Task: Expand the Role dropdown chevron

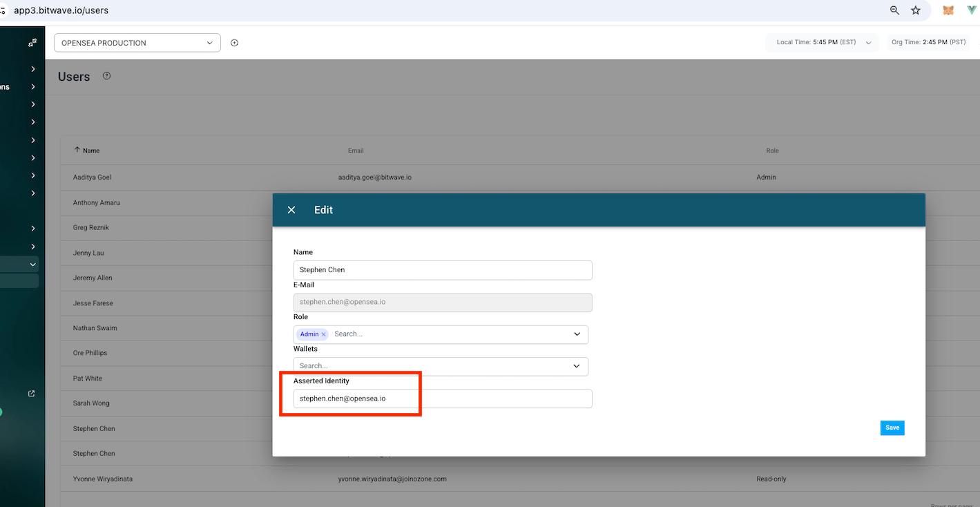Action: (577, 334)
